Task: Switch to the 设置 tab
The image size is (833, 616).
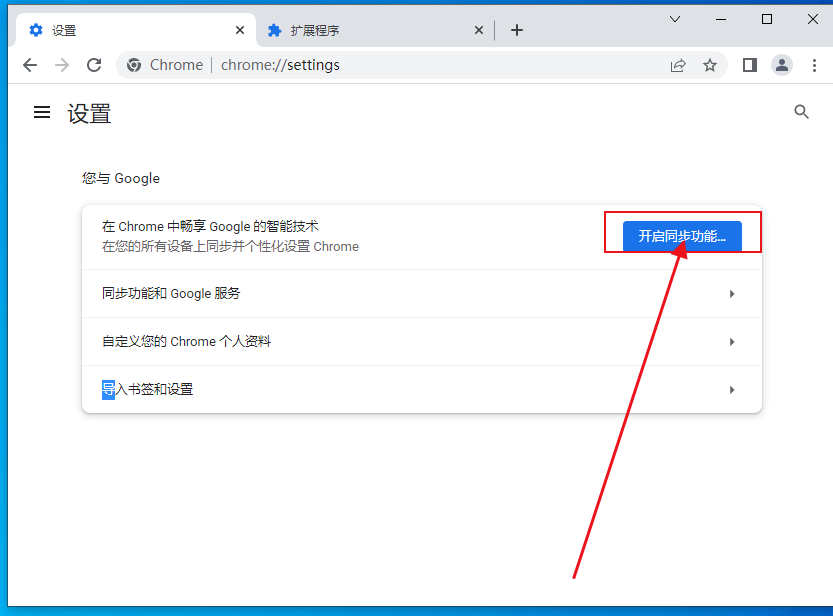Action: coord(137,30)
